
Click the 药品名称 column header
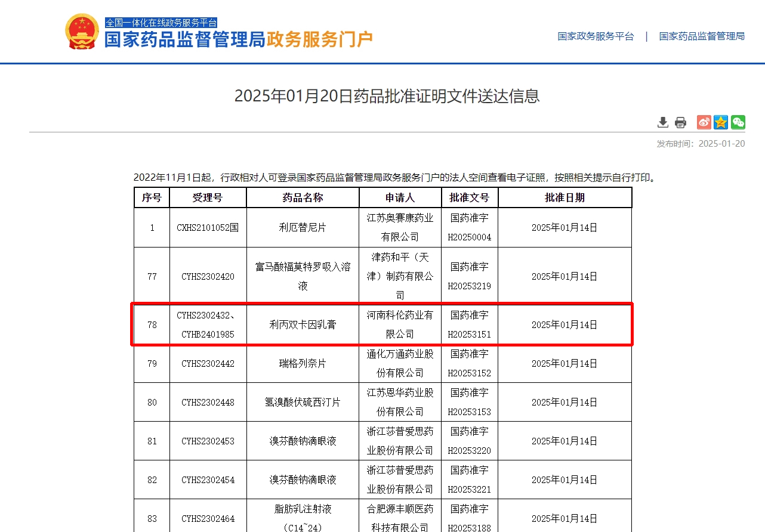click(303, 197)
